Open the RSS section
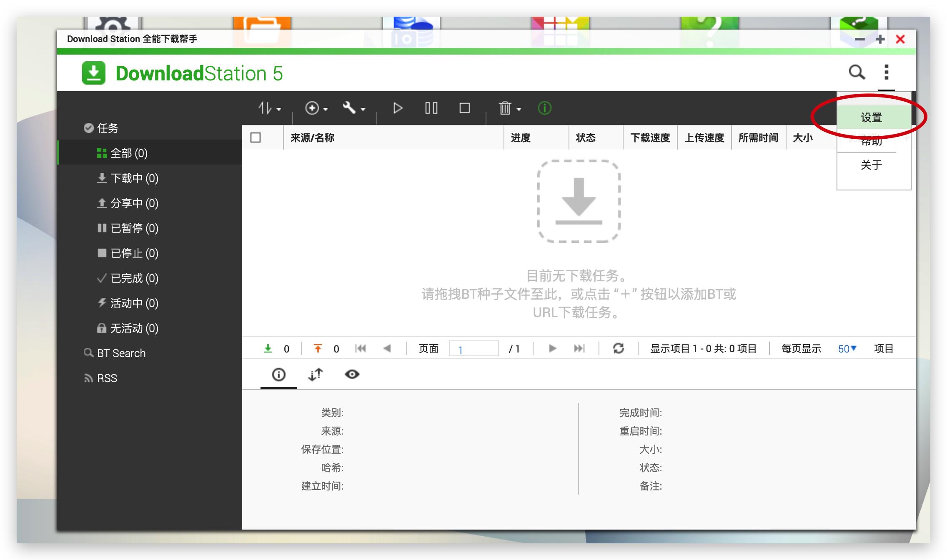 pyautogui.click(x=107, y=377)
